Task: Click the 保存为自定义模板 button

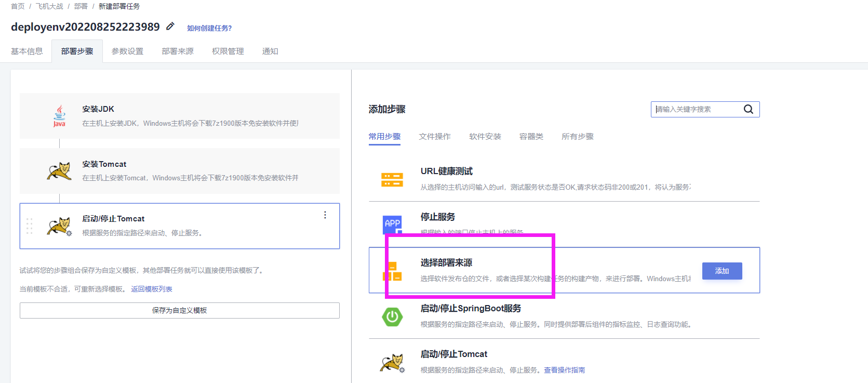Action: 180,310
